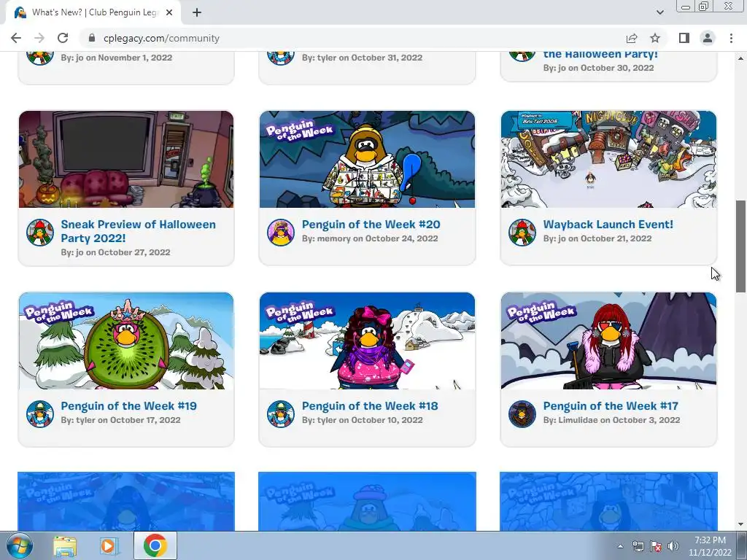Open the Windows Start menu
This screenshot has width=747, height=560.
(19, 545)
